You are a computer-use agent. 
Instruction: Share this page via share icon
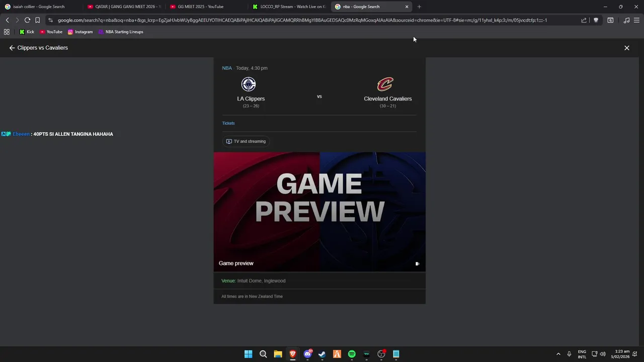click(x=584, y=20)
